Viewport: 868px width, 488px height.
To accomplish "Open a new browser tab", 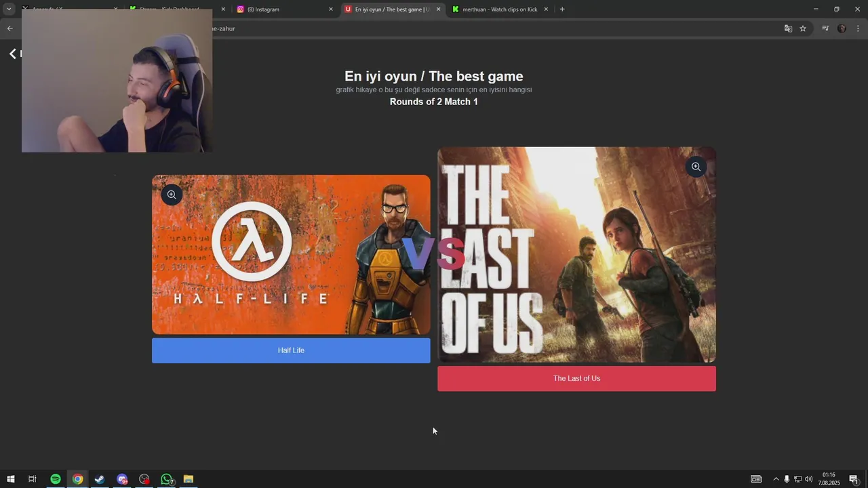I will tap(562, 9).
